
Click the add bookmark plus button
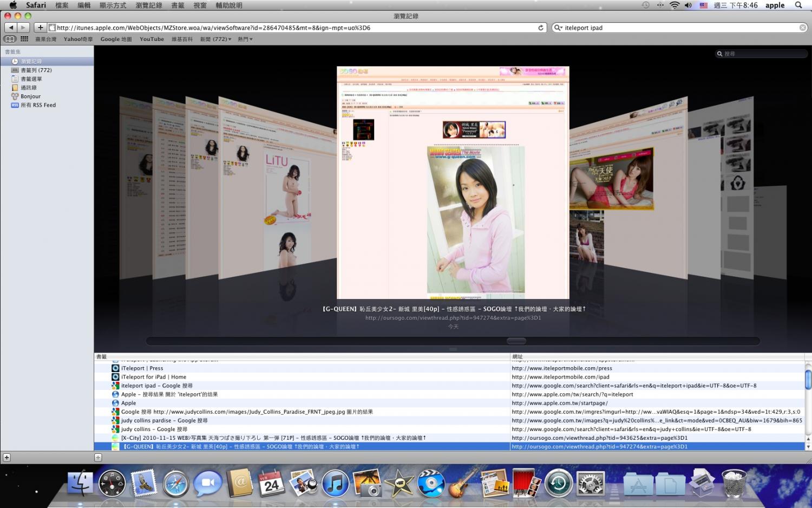coord(40,28)
